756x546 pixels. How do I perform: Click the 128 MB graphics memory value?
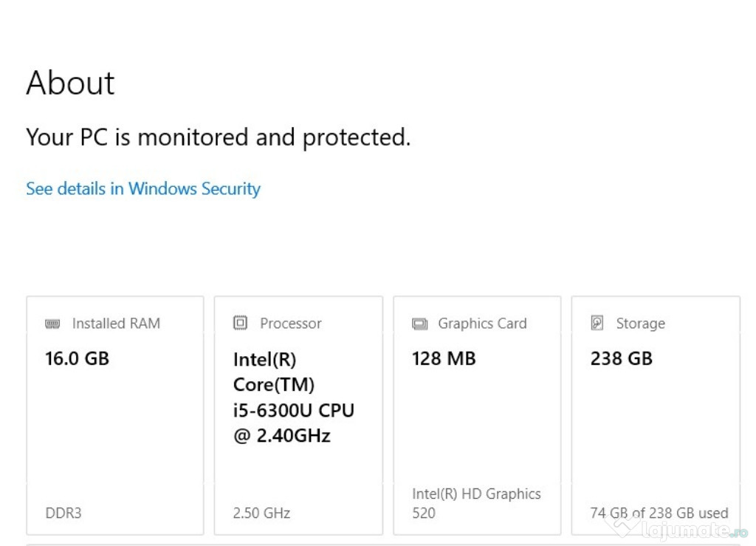pos(444,358)
